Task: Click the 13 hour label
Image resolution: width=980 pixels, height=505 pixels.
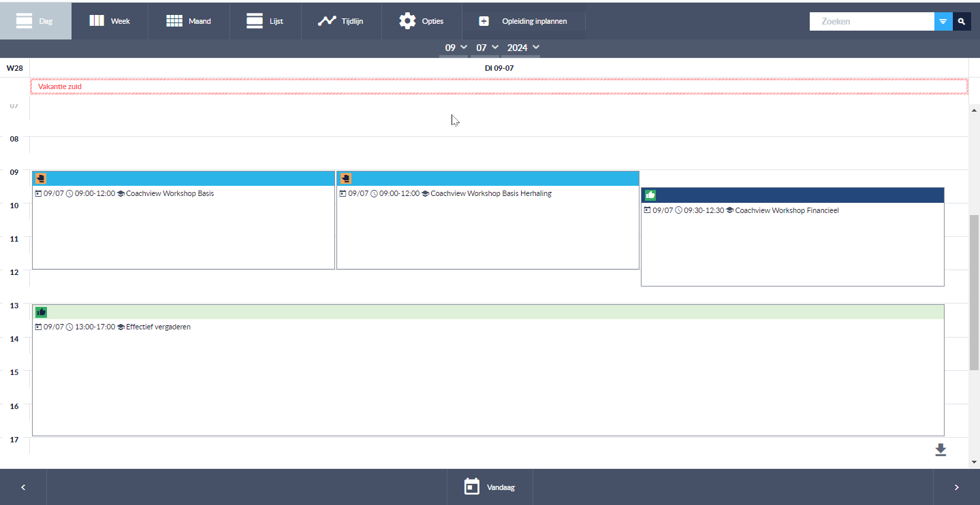Action: pyautogui.click(x=14, y=306)
